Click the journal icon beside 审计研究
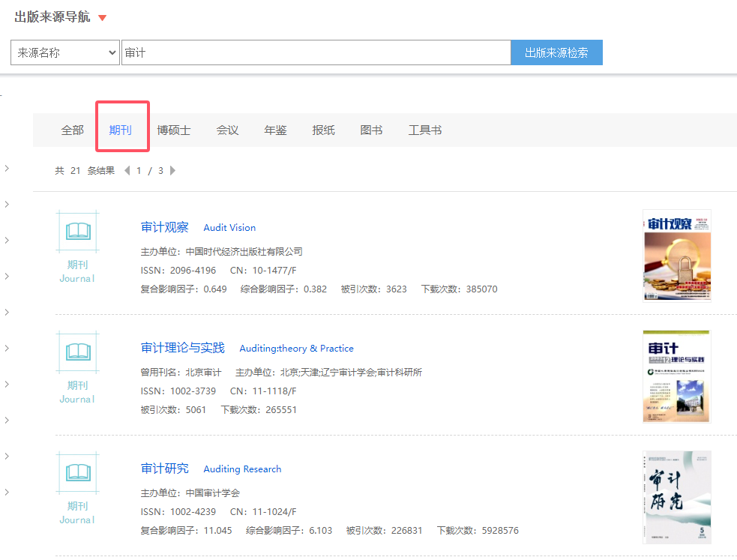Image resolution: width=737 pixels, height=560 pixels. coord(77,472)
